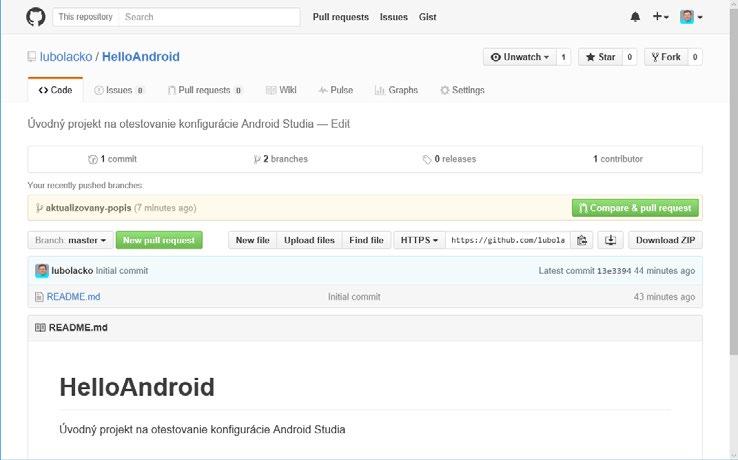This screenshot has width=738, height=460.
Task: Open the lubolacko owner link
Action: [x=66, y=56]
